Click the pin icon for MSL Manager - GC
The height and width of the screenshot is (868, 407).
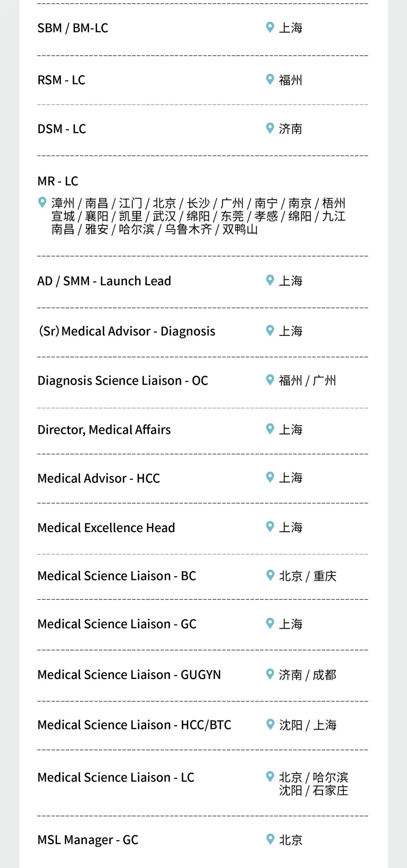[x=270, y=839]
